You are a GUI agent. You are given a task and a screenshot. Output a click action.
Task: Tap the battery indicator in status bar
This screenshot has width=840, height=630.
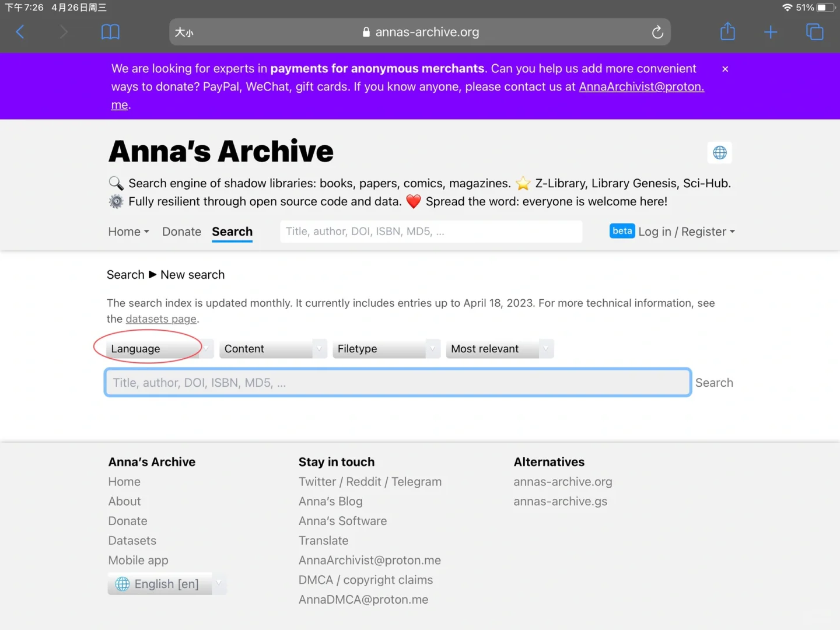(x=825, y=8)
